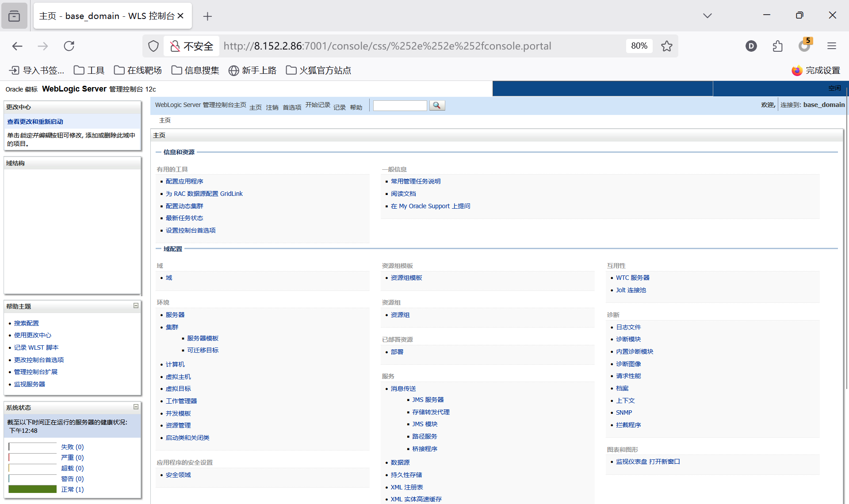The width and height of the screenshot is (849, 504).
Task: Open the 数据源 link
Action: [400, 462]
